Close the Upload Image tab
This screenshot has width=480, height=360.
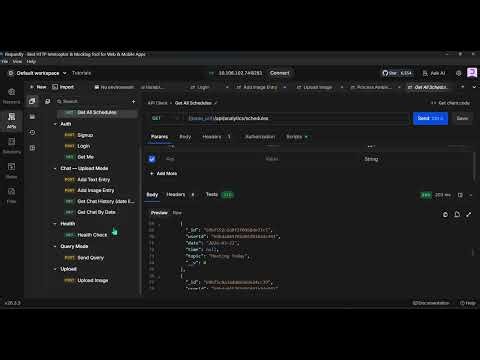[x=342, y=87]
